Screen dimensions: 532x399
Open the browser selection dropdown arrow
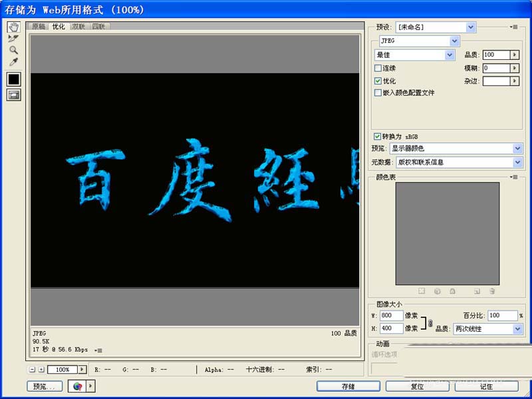91,386
